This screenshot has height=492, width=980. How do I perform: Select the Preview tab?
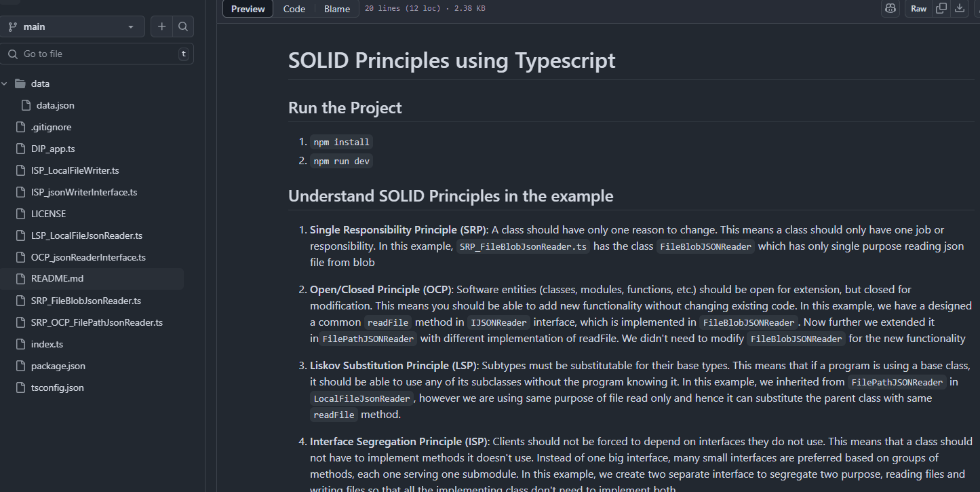point(248,9)
